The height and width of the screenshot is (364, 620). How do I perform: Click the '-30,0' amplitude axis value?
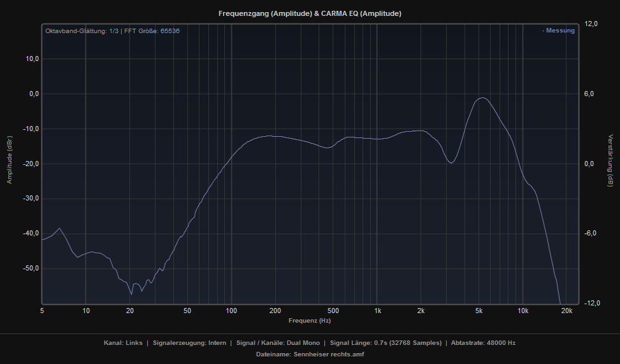tap(31, 198)
